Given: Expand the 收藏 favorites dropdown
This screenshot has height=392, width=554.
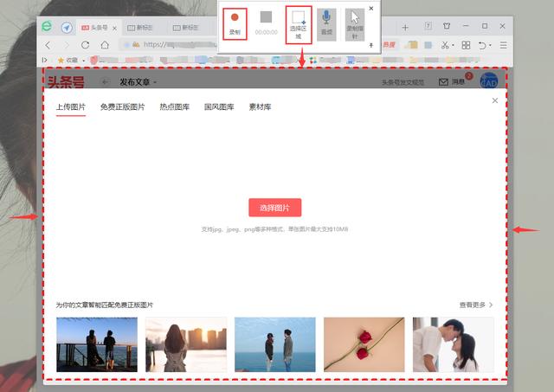Looking at the screenshot, I should (84, 61).
